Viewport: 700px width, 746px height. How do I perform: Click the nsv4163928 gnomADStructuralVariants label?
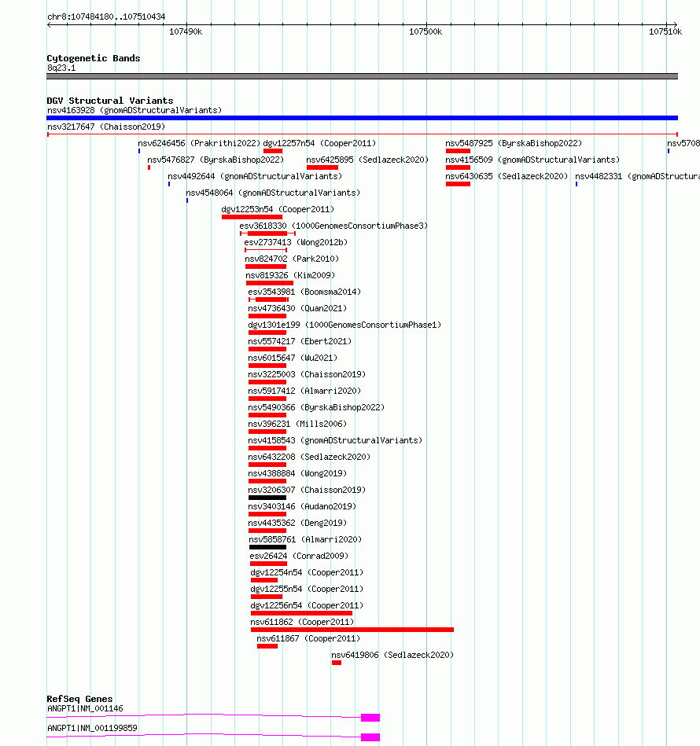134,110
